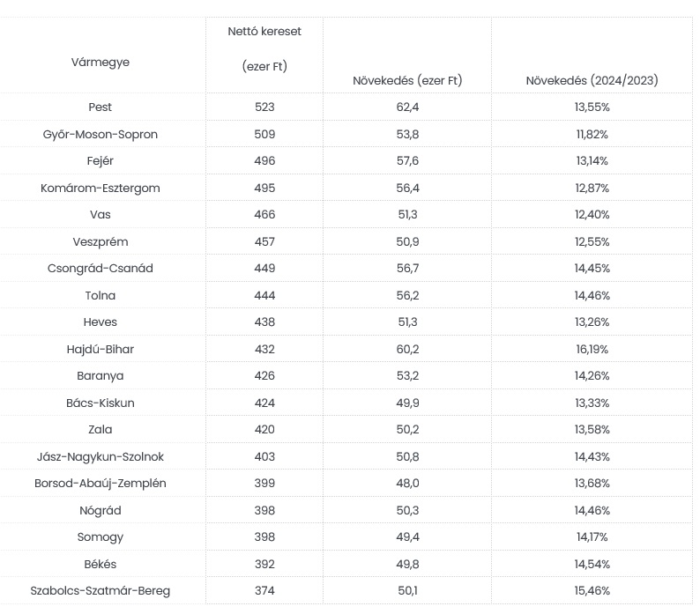Select the Növekedés (ezer Ft) header
The width and height of the screenshot is (700, 614).
pos(406,80)
